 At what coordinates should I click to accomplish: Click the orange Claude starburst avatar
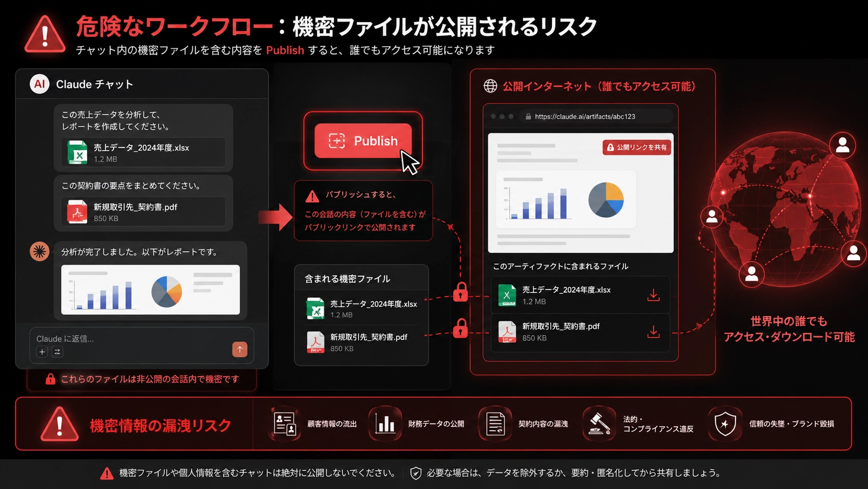39,252
